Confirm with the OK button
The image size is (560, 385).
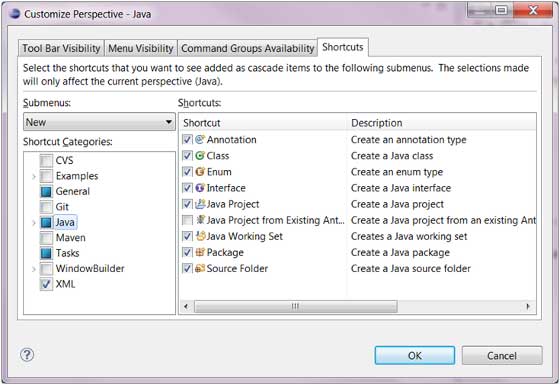tap(415, 355)
